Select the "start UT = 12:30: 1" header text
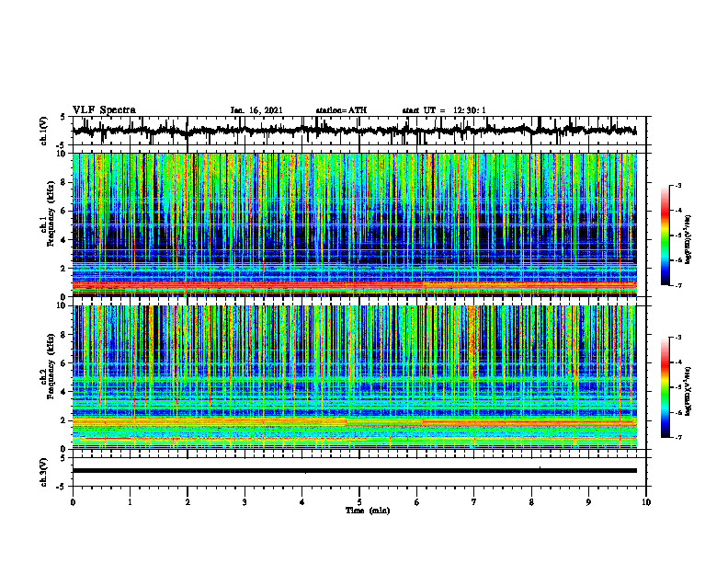 pos(444,110)
